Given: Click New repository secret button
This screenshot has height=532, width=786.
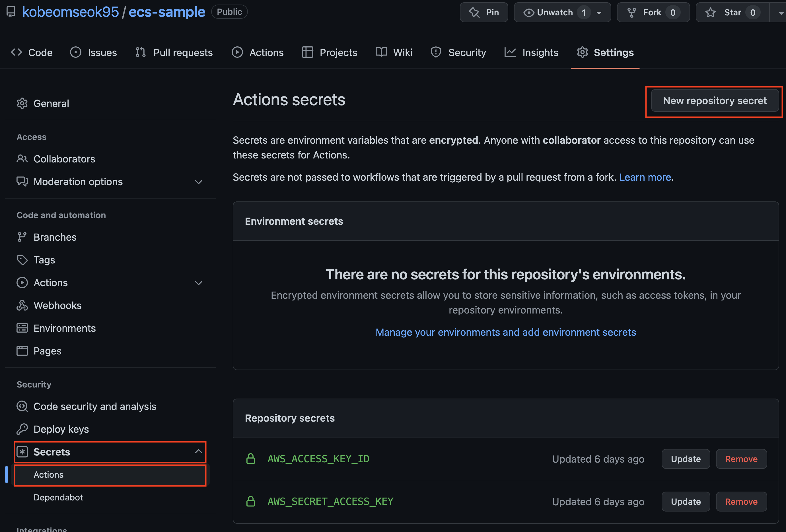Looking at the screenshot, I should click(x=715, y=100).
